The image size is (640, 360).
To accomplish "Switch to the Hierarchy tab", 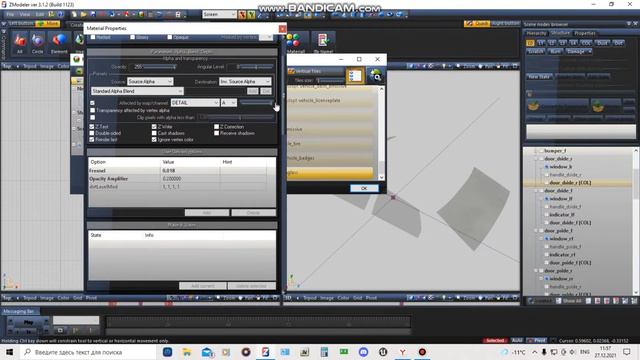I will (x=536, y=33).
